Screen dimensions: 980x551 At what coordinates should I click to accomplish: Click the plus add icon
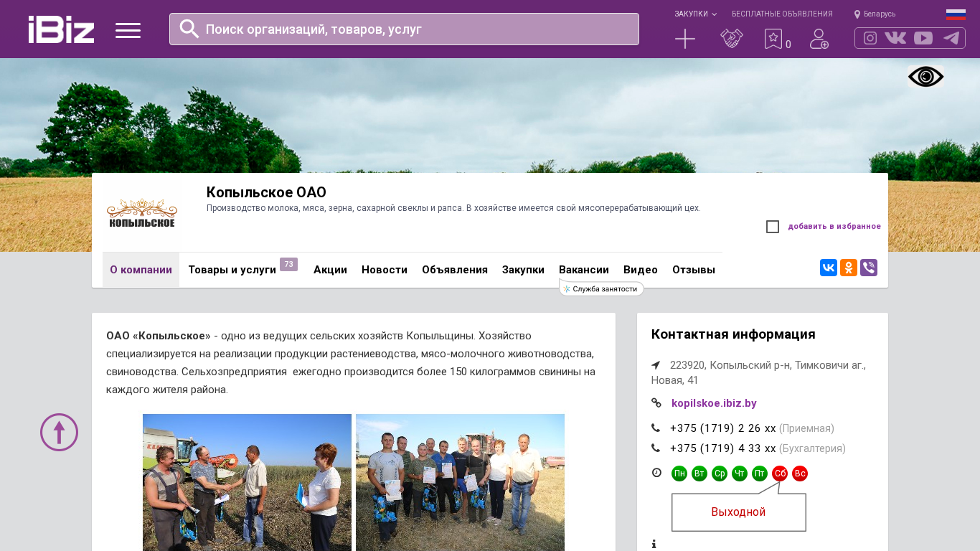[x=685, y=39]
